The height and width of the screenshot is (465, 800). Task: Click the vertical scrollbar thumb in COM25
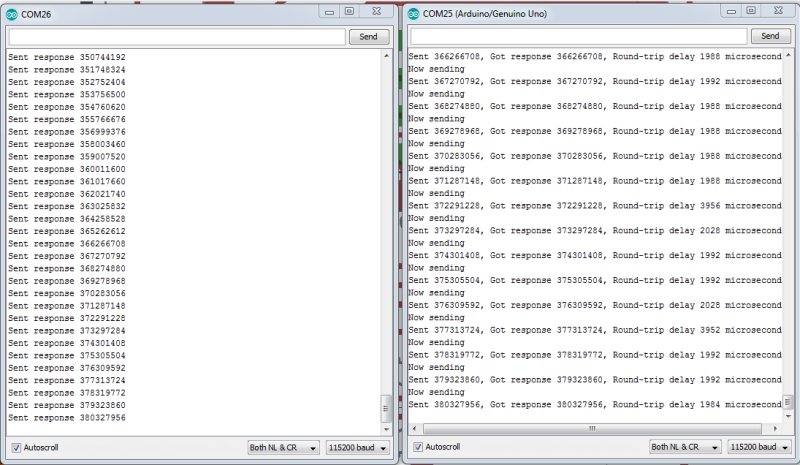788,402
